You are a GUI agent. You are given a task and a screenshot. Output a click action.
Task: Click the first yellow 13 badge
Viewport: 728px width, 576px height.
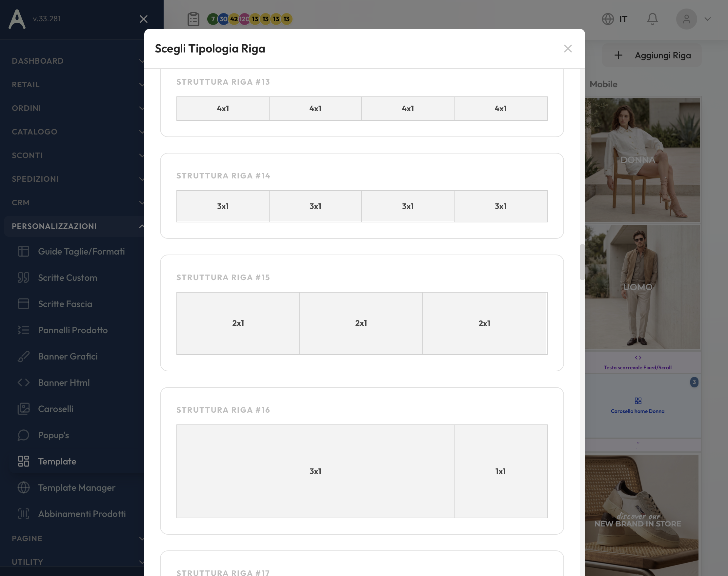255,19
